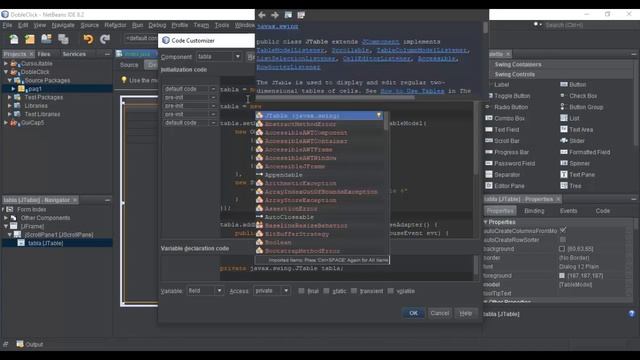Open the Variable dropdown showing field
This screenshot has width=640, height=360.
(x=205, y=291)
